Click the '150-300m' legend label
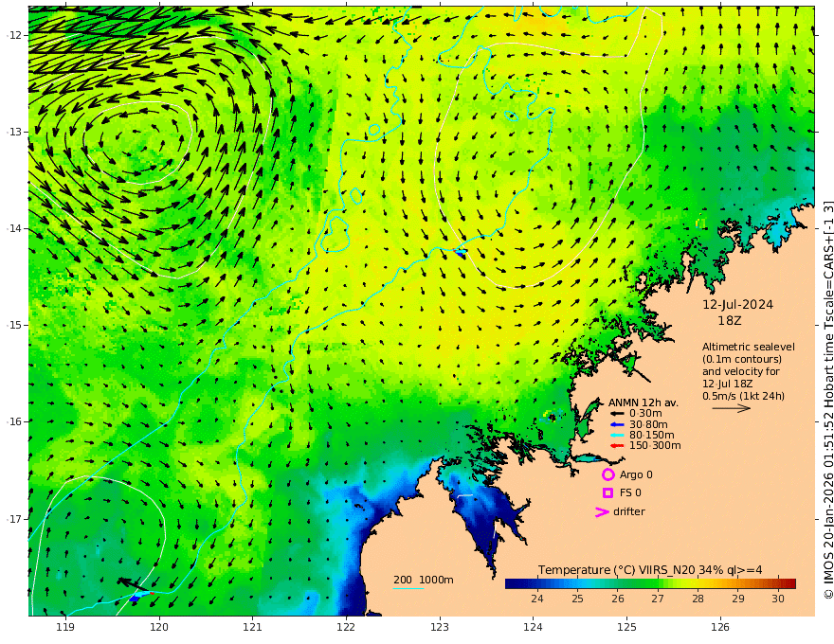The height and width of the screenshot is (644, 834). point(655,446)
